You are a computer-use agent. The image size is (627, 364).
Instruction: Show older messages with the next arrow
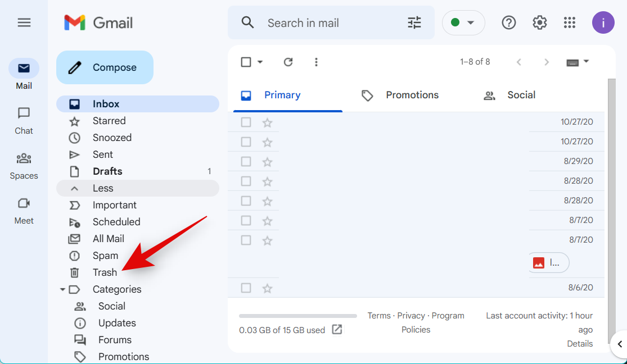(x=546, y=62)
